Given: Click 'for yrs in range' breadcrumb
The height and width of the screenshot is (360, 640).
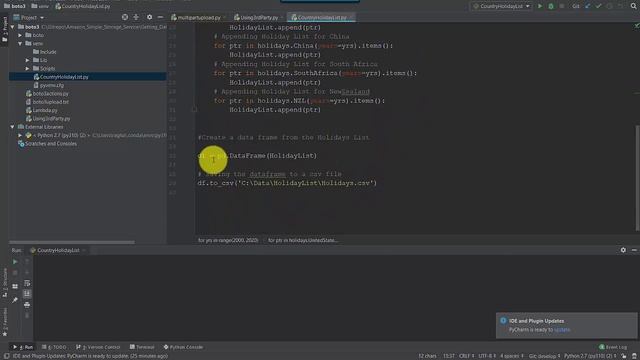Looking at the screenshot, I should pyautogui.click(x=228, y=240).
